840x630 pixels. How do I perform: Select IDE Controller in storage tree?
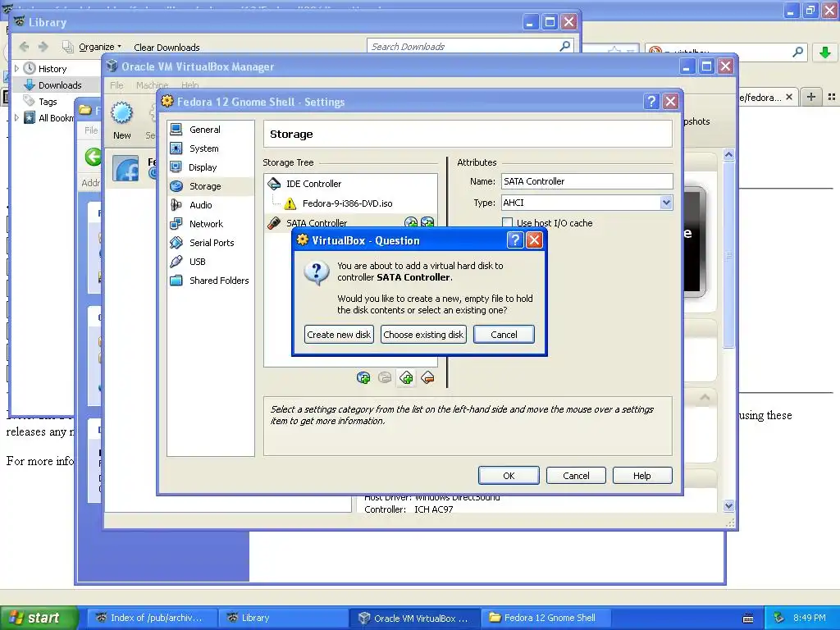pyautogui.click(x=313, y=184)
